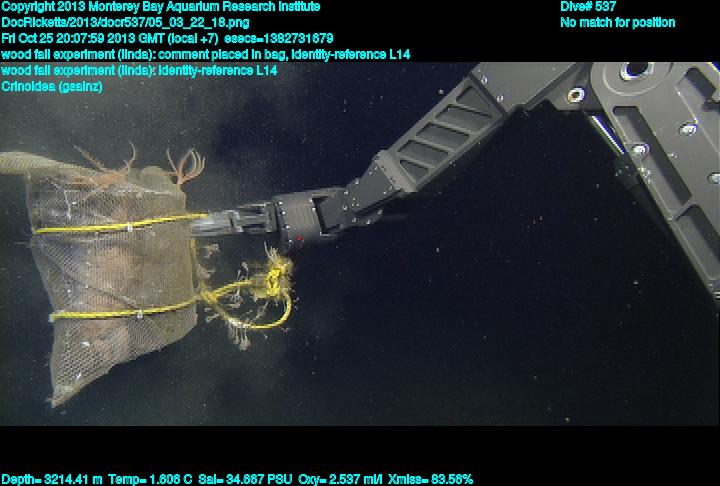Image resolution: width=720 pixels, height=486 pixels.
Task: Click the 'esecs=1382731679' value
Action: coord(278,38)
